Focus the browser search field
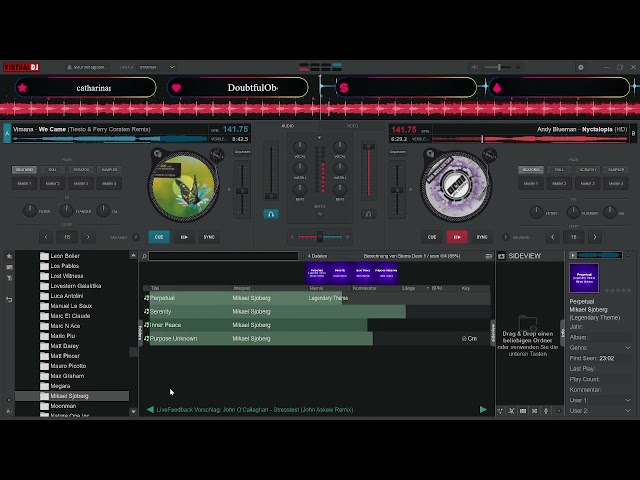This screenshot has width=640, height=480. click(224, 256)
